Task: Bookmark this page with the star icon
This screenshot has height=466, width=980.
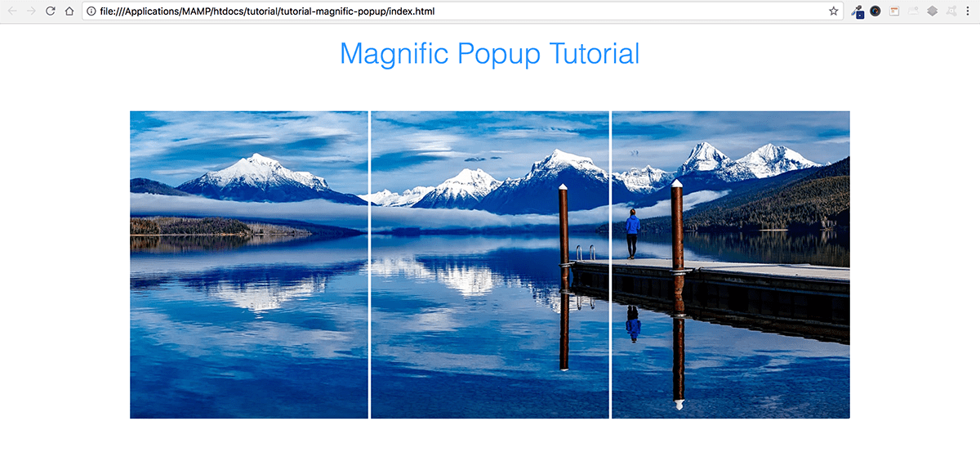Action: coord(833,11)
